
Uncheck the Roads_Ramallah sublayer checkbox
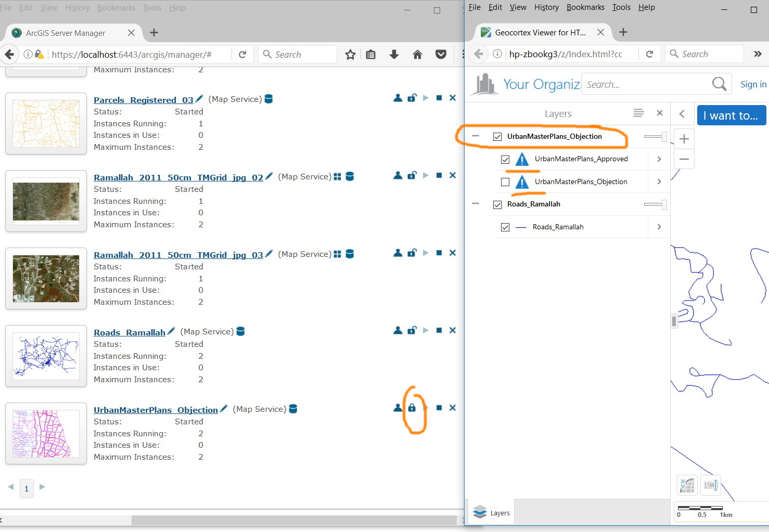pos(505,227)
